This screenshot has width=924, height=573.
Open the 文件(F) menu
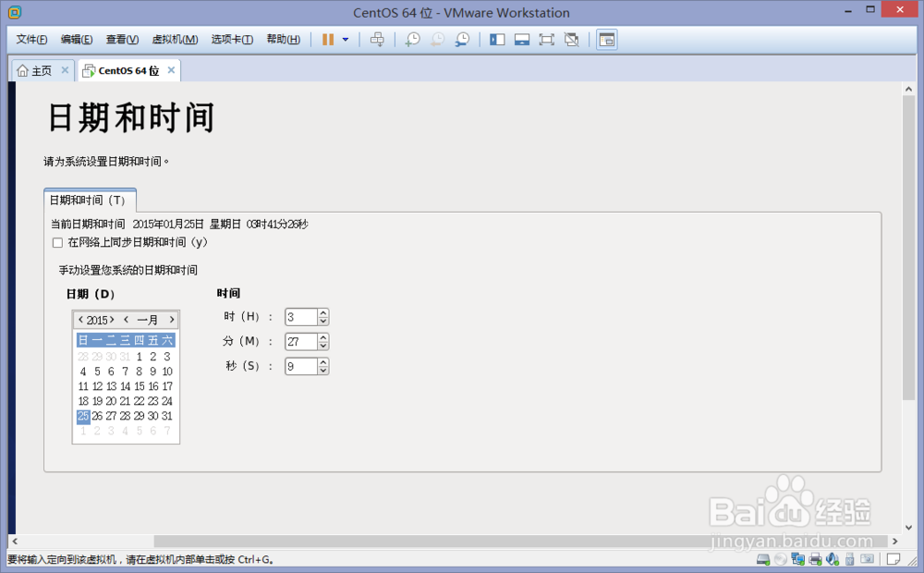[31, 40]
